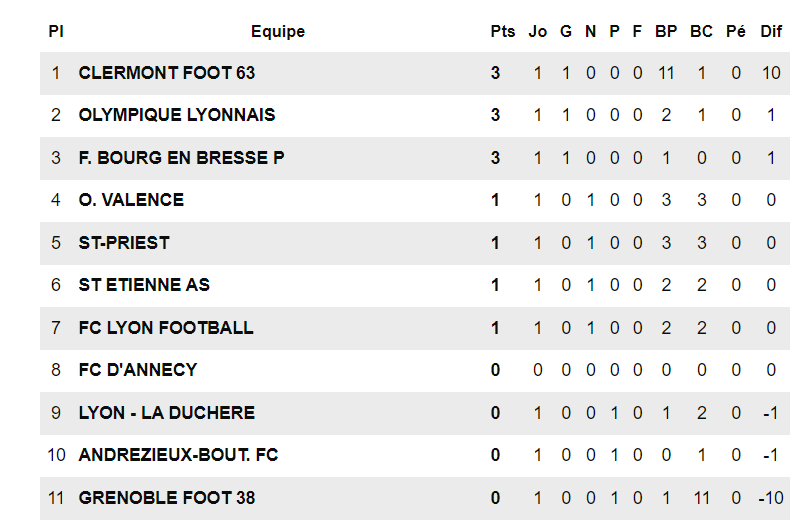Click the Pts column header
Image resolution: width=805 pixels, height=530 pixels.
tap(503, 32)
